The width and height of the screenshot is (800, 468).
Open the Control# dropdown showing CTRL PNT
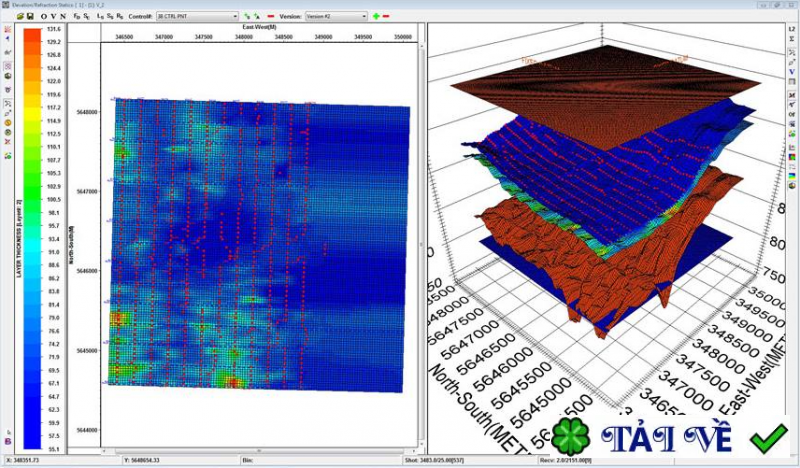[197, 17]
